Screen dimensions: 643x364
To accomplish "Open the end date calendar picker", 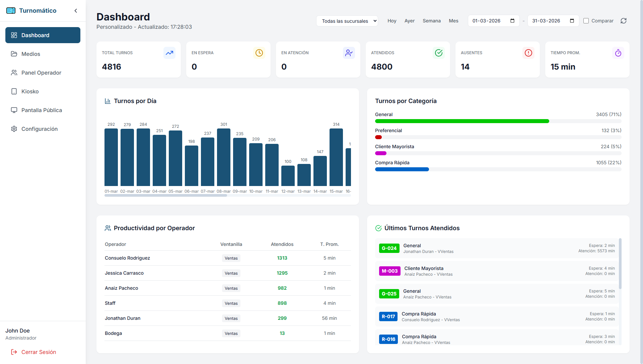I will point(572,21).
